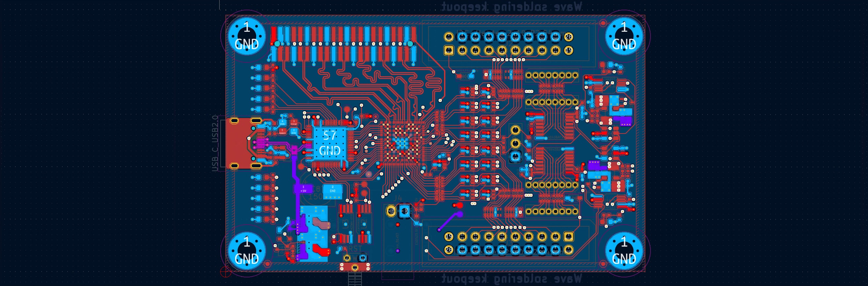Select square pad 1 of lower pin header
Screen dimensions: 868x286
568,236
